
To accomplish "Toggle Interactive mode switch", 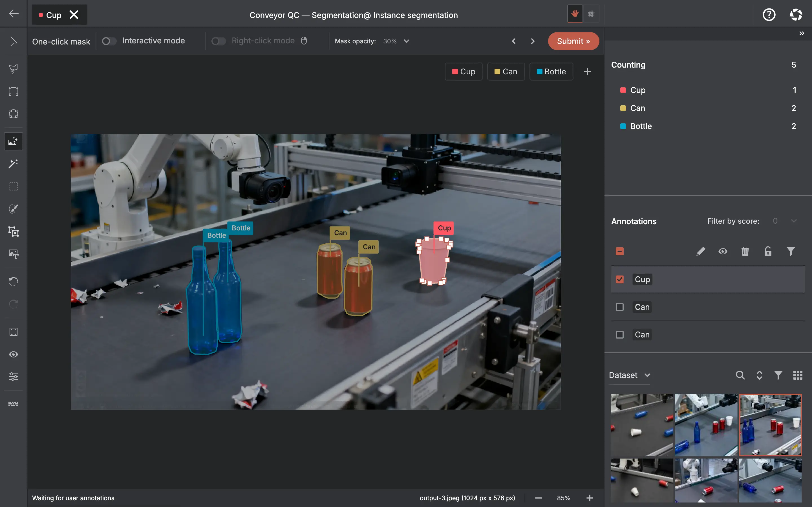I will point(109,41).
